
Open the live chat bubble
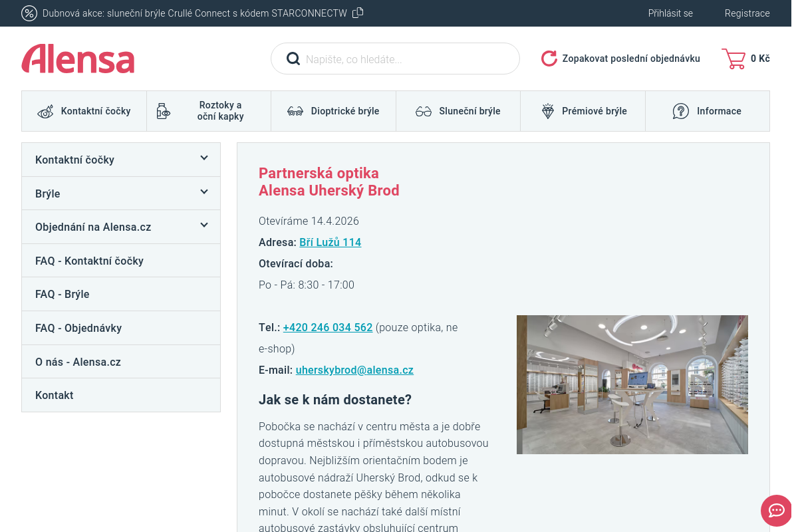(777, 511)
